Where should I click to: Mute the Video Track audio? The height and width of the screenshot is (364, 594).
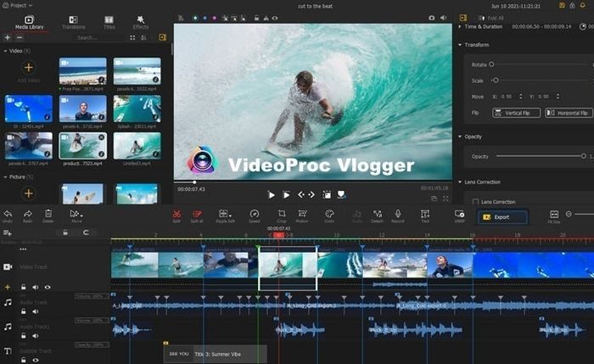click(x=36, y=287)
